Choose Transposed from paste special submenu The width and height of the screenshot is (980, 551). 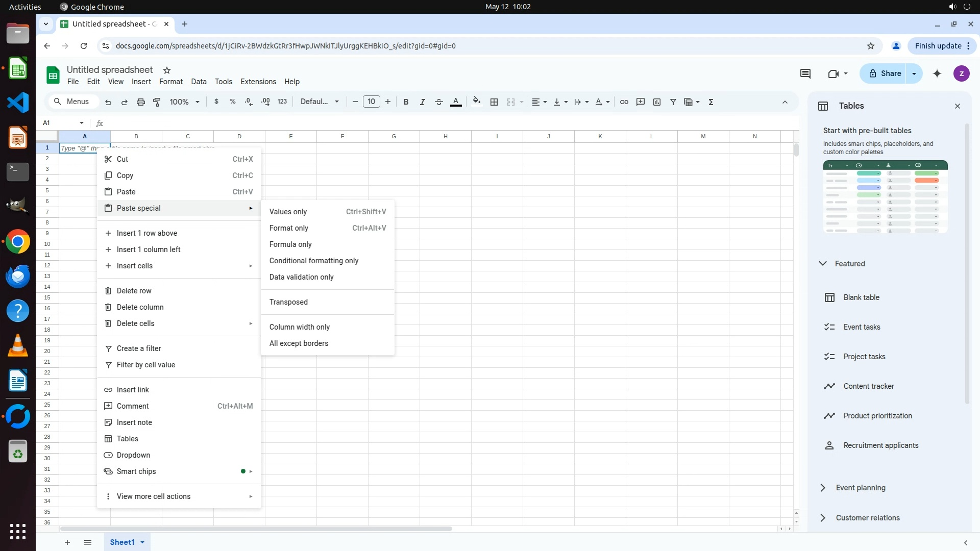click(288, 302)
